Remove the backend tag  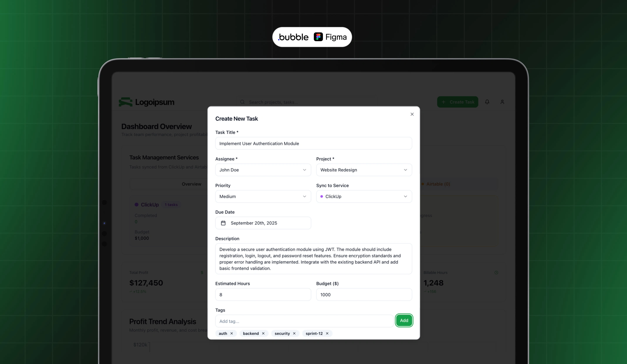pos(263,334)
